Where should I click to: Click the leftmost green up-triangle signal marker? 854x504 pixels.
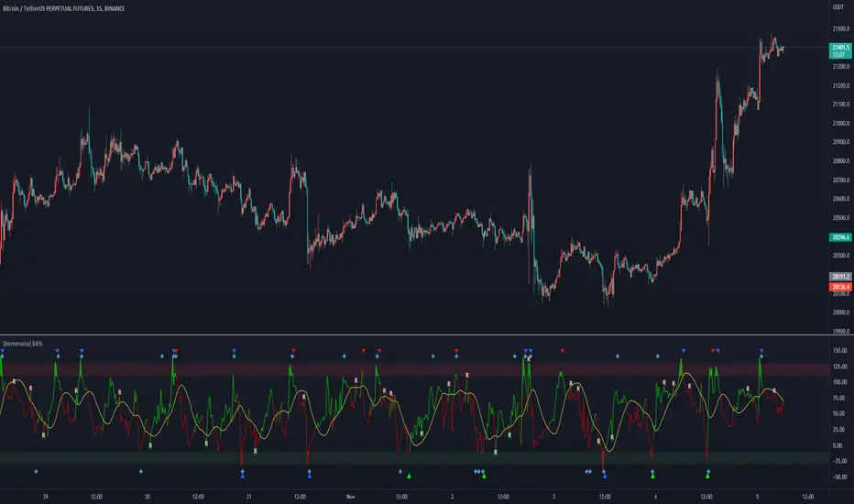click(410, 476)
